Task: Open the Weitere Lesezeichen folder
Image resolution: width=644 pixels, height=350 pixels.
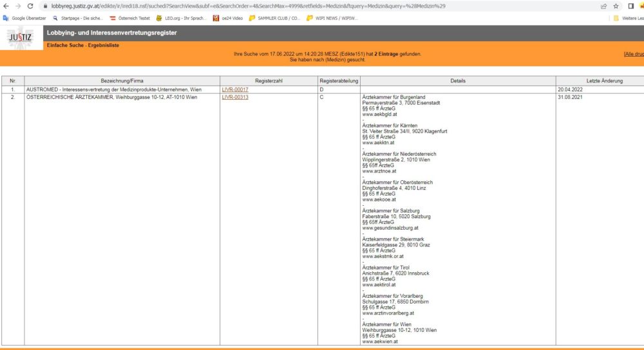Action: (x=629, y=18)
